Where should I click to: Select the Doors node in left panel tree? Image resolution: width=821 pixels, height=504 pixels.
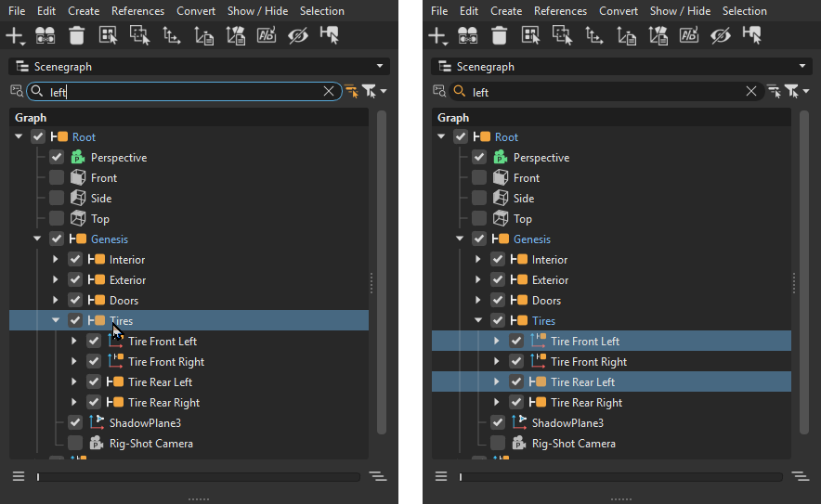coord(124,301)
